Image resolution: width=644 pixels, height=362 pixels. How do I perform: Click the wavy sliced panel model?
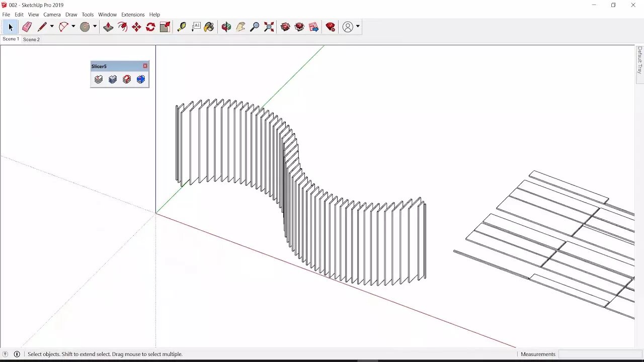300,192
